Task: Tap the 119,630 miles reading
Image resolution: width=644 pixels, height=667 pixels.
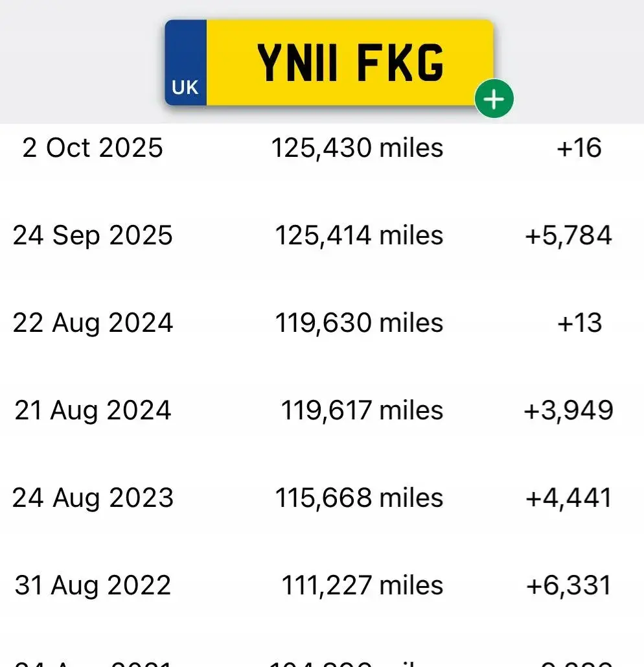Action: click(x=359, y=323)
